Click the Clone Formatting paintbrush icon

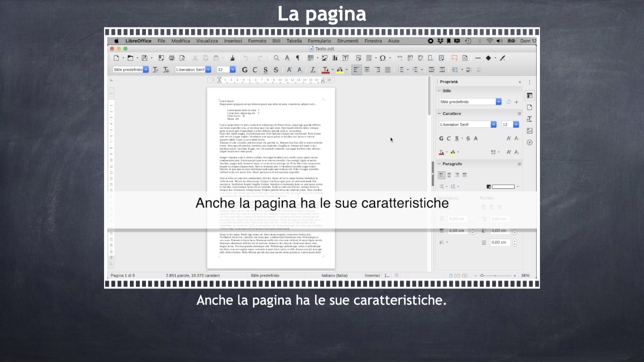pos(232,58)
